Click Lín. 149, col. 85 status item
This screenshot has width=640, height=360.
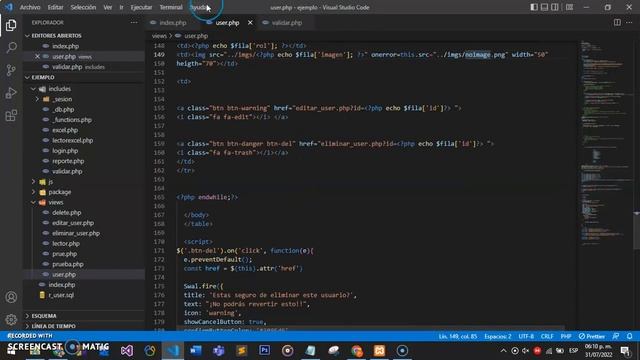click(458, 336)
